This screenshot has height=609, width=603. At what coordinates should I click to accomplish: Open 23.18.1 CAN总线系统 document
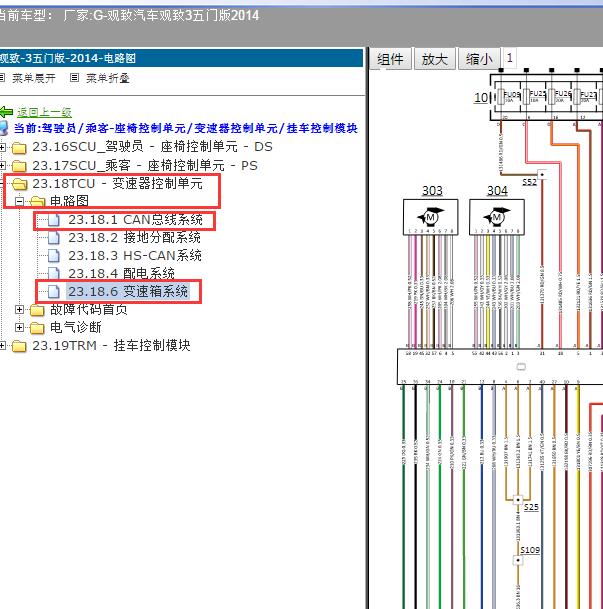(x=136, y=220)
